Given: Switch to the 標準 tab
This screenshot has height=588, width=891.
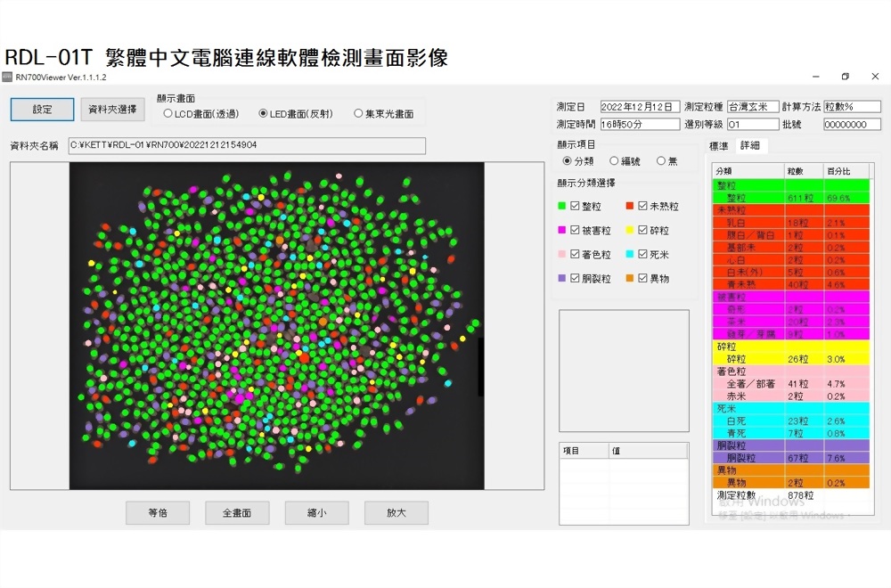Looking at the screenshot, I should pyautogui.click(x=718, y=146).
